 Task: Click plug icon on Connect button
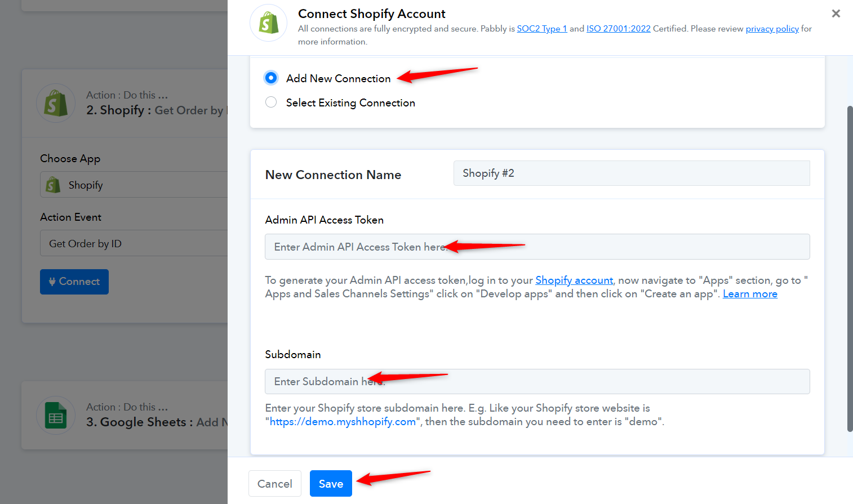(52, 282)
